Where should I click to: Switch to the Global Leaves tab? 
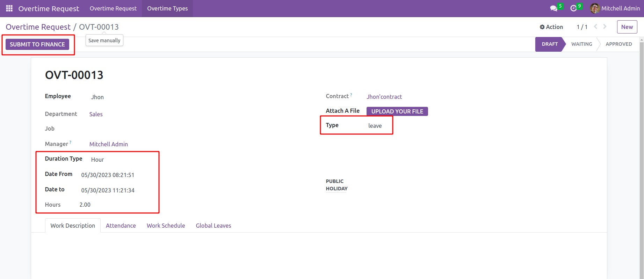pos(213,226)
